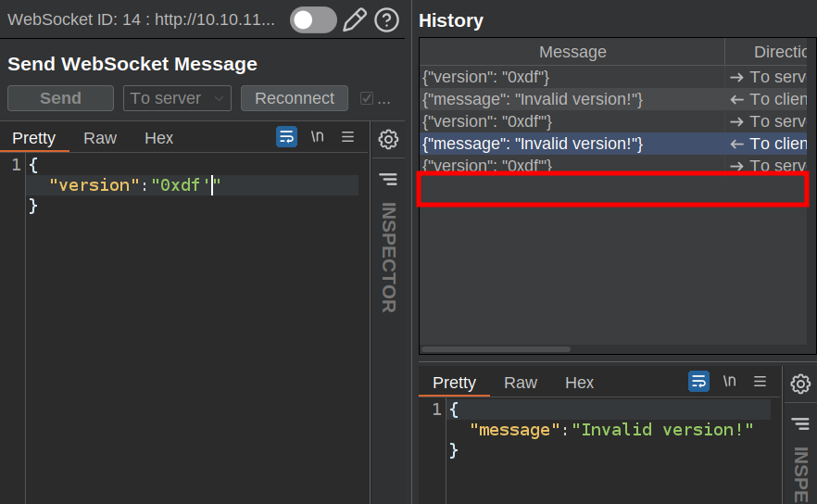Toggle word wrap in history viewer

(x=698, y=382)
